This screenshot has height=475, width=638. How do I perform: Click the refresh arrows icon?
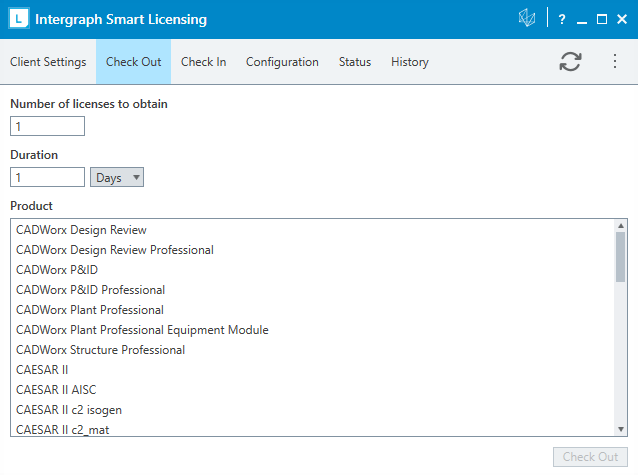click(570, 61)
